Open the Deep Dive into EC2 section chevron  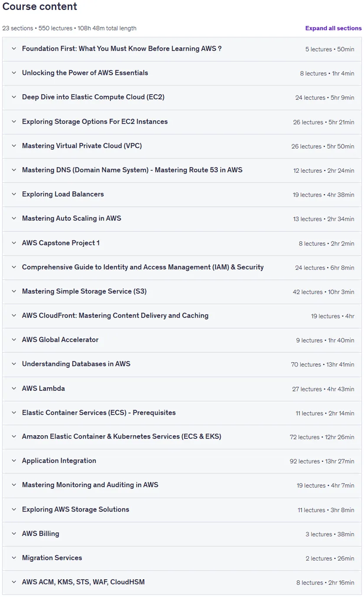click(x=14, y=97)
